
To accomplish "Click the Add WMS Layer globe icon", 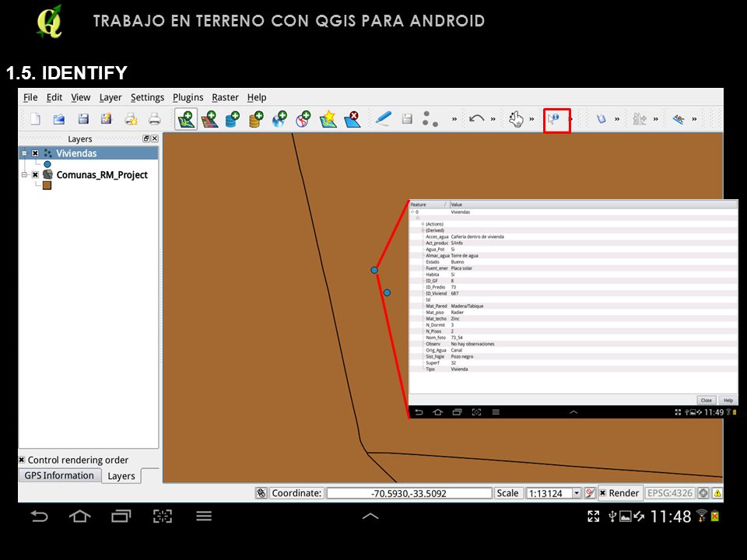I will tap(279, 118).
